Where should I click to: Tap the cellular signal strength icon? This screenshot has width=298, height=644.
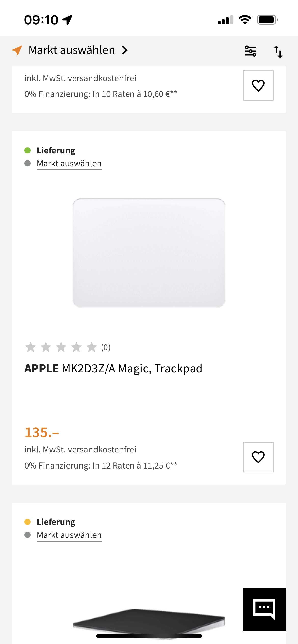(225, 20)
